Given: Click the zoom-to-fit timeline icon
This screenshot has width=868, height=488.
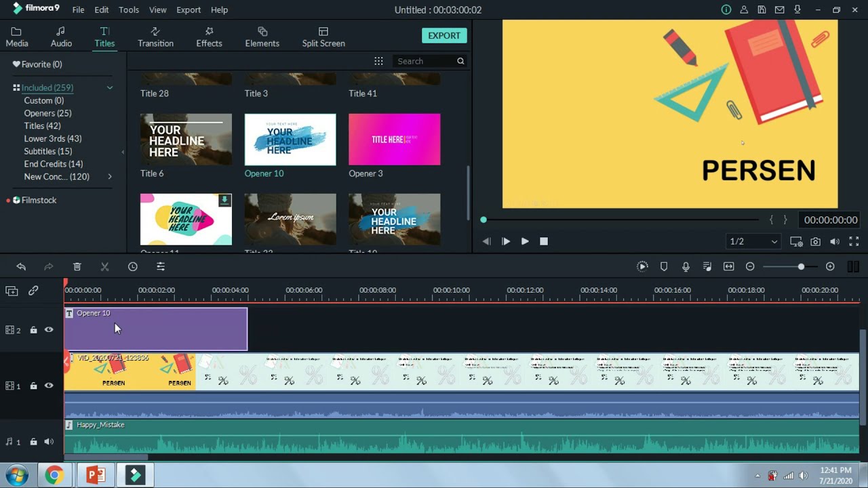Looking at the screenshot, I should 729,267.
